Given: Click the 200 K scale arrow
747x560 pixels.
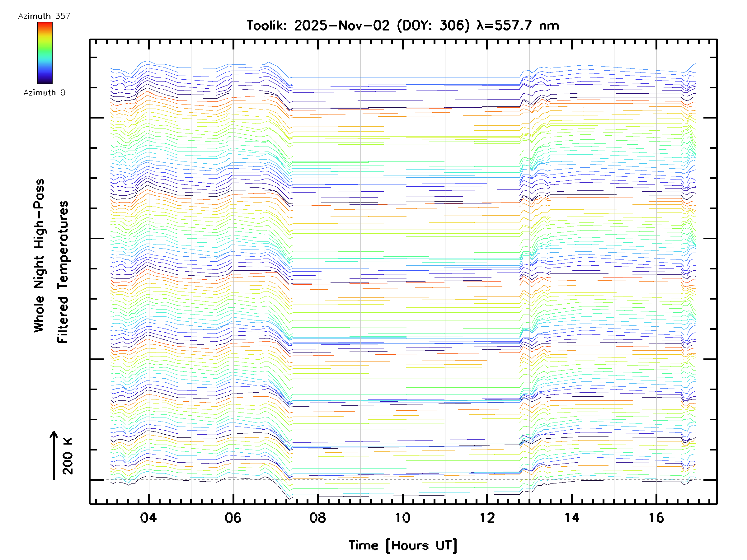Looking at the screenshot, I should coord(54,455).
